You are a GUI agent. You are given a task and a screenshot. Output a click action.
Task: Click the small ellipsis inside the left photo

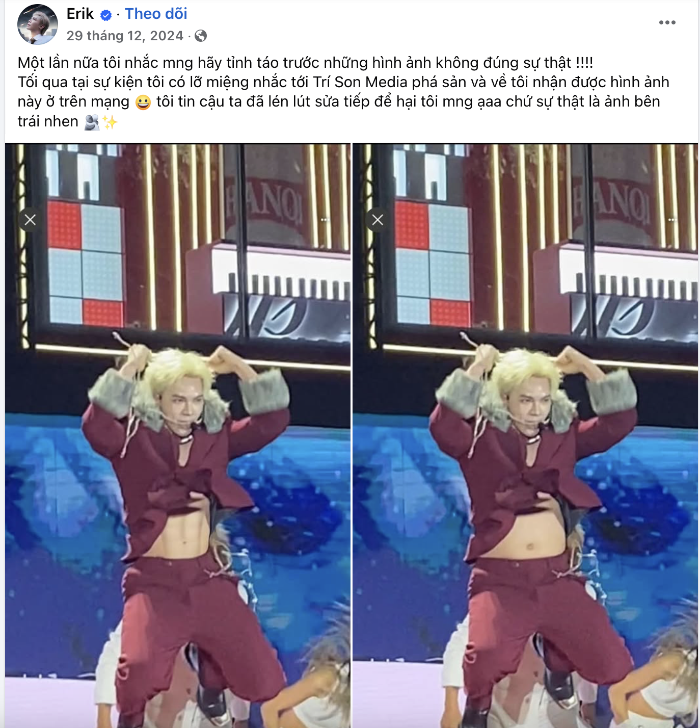(x=325, y=220)
